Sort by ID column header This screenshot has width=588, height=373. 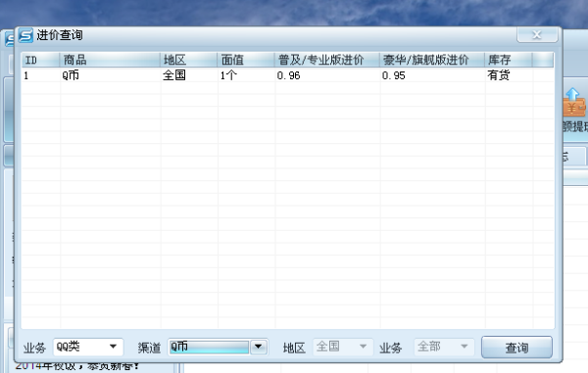(x=40, y=60)
